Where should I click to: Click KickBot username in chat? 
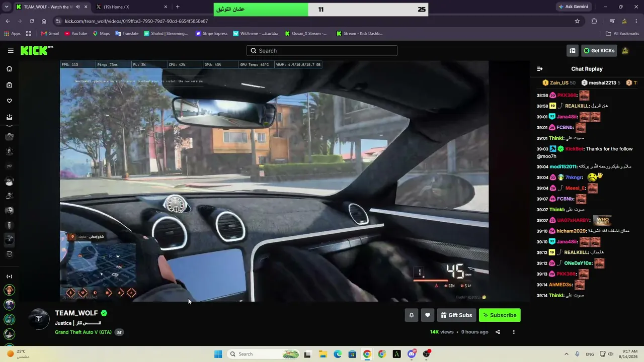click(574, 149)
